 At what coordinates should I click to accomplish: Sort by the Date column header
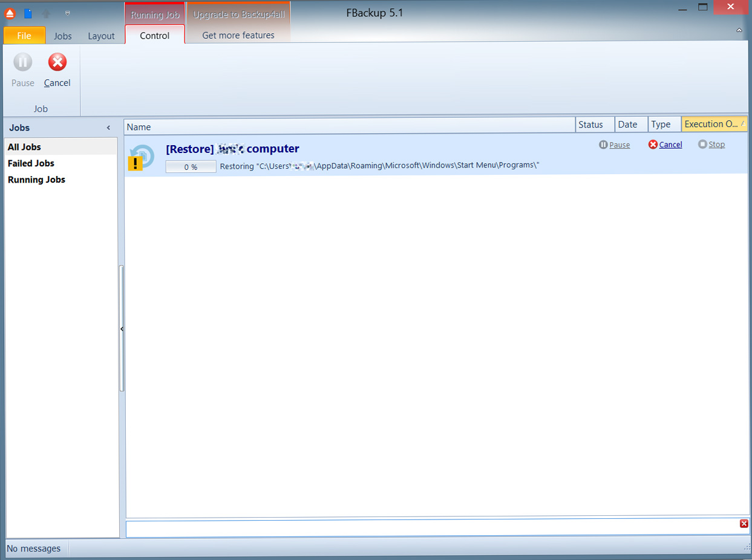point(631,125)
